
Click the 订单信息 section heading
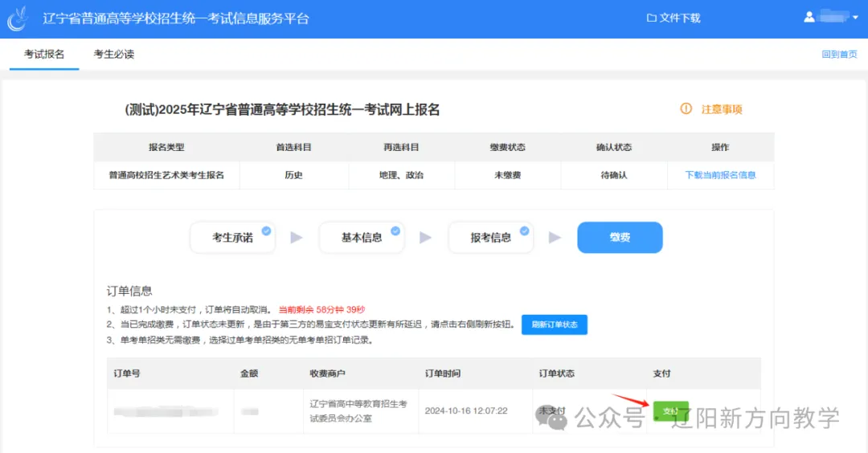point(129,291)
